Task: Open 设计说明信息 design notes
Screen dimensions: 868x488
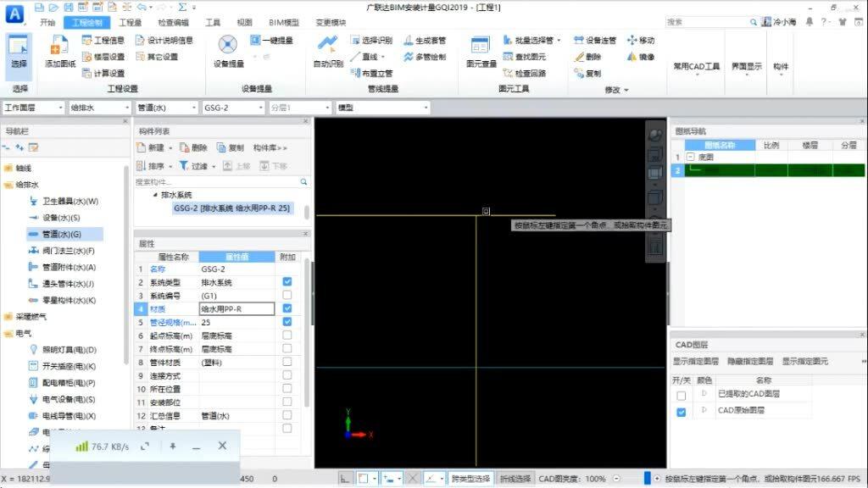Action: point(164,41)
